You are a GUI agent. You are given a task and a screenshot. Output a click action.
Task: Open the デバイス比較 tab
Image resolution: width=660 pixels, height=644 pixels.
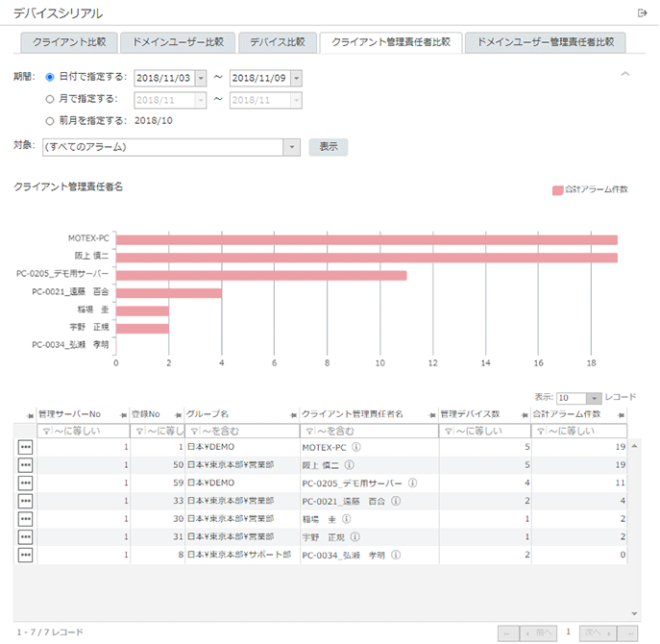[x=277, y=42]
